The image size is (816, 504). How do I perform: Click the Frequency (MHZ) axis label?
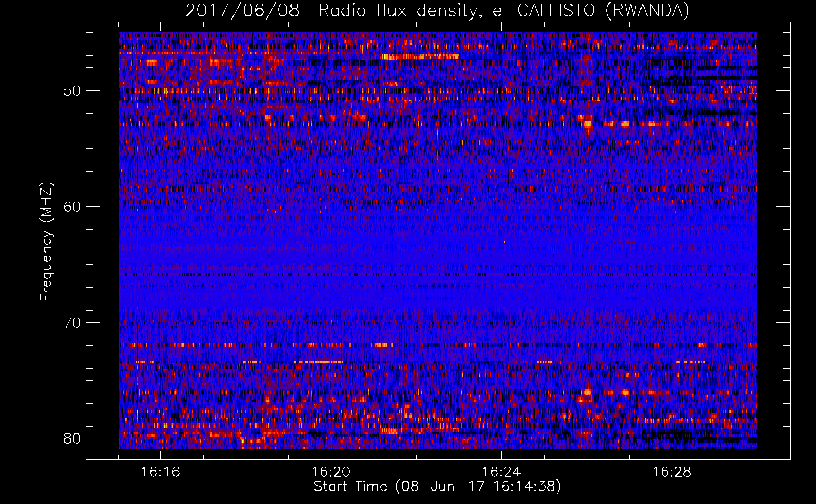click(x=46, y=242)
